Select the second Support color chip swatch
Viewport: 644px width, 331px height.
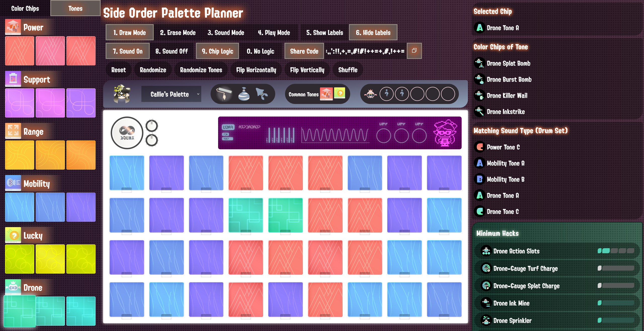[50, 103]
